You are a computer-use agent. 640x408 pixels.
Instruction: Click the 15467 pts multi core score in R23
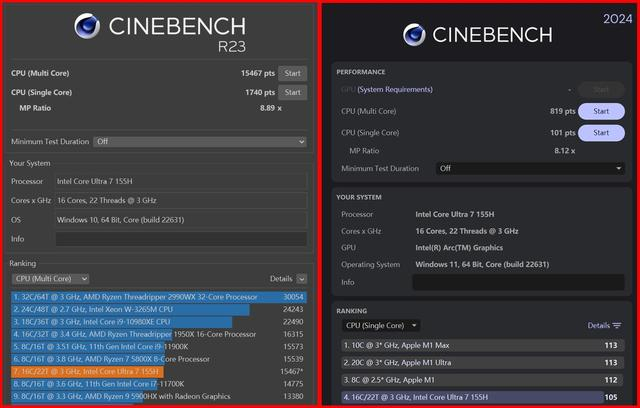258,73
